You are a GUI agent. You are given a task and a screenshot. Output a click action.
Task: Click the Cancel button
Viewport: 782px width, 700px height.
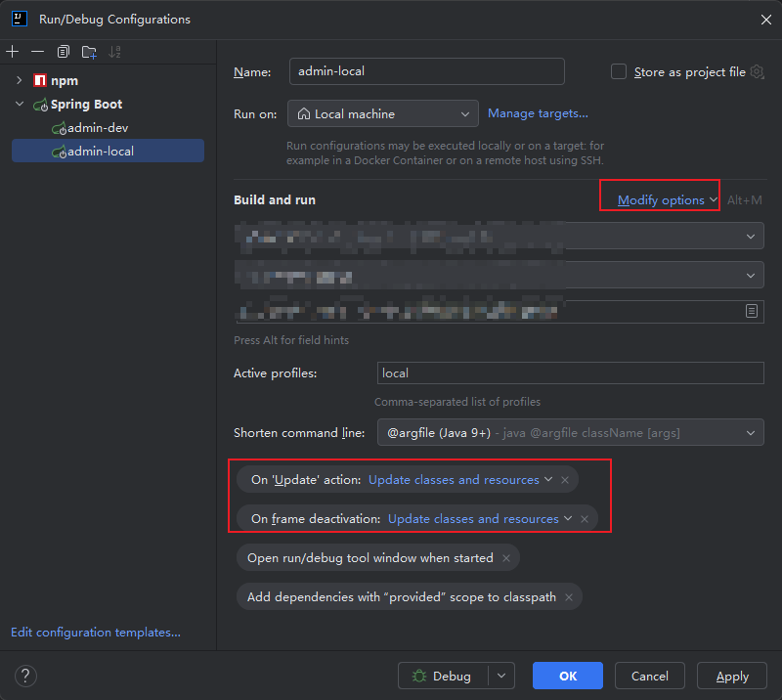pyautogui.click(x=650, y=677)
